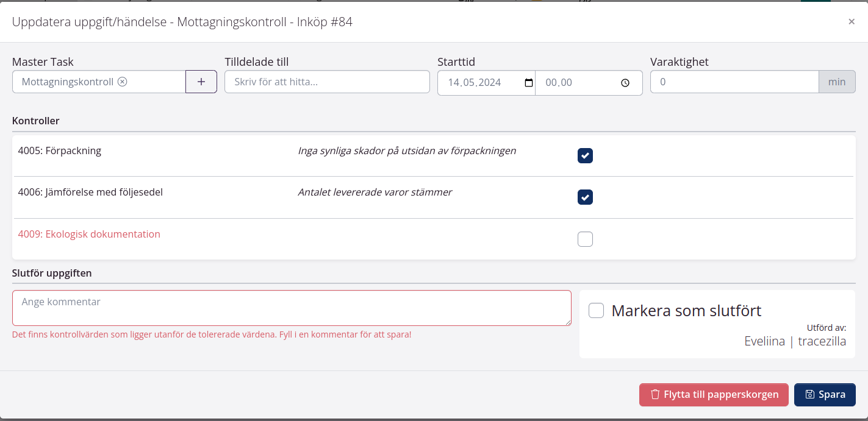
Task: Select the Tilldelade till search field
Action: tap(327, 81)
